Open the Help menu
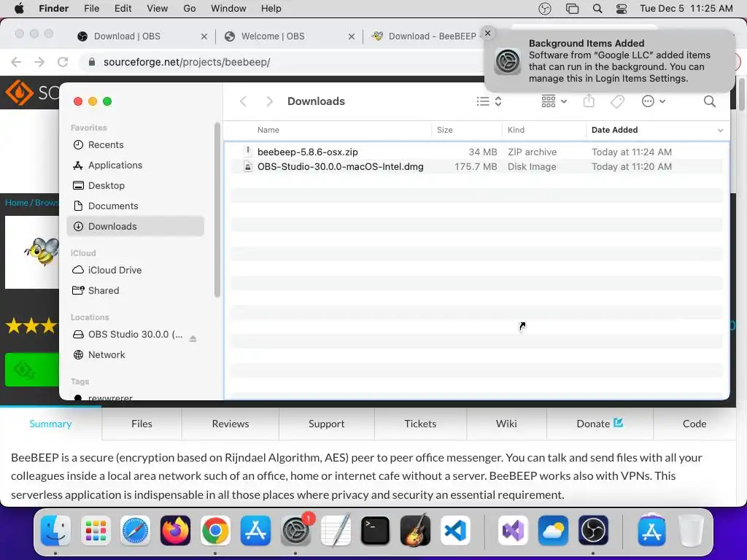 271,9
